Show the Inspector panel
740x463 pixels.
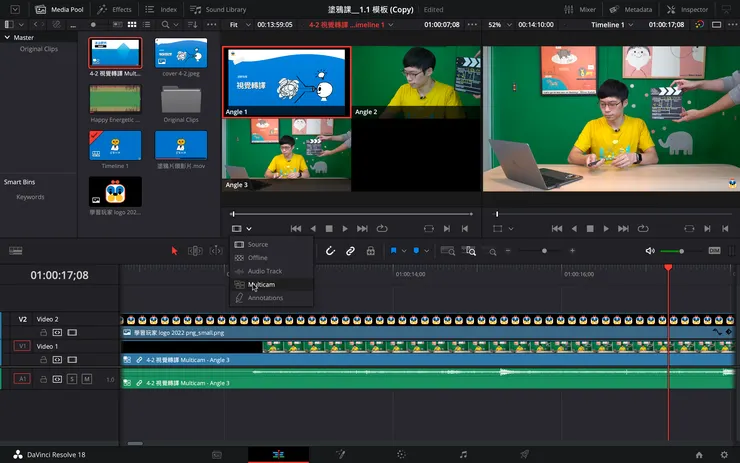pyautogui.click(x=687, y=9)
